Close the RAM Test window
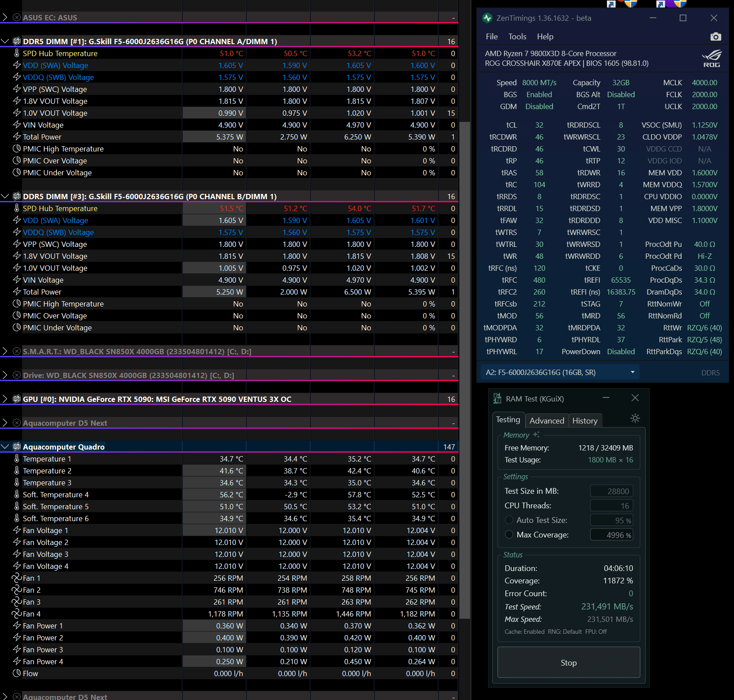 pyautogui.click(x=635, y=398)
